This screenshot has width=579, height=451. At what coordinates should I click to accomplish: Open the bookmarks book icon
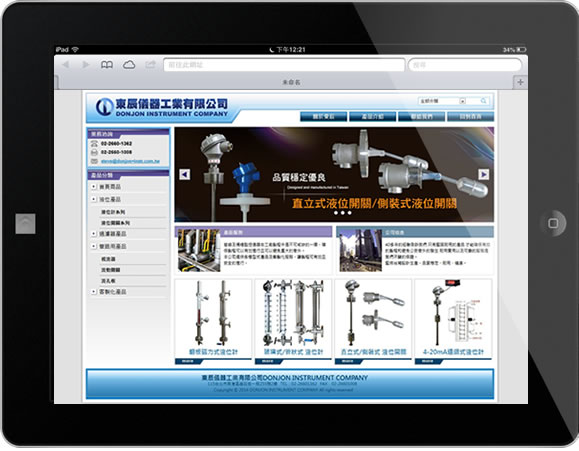(107, 65)
